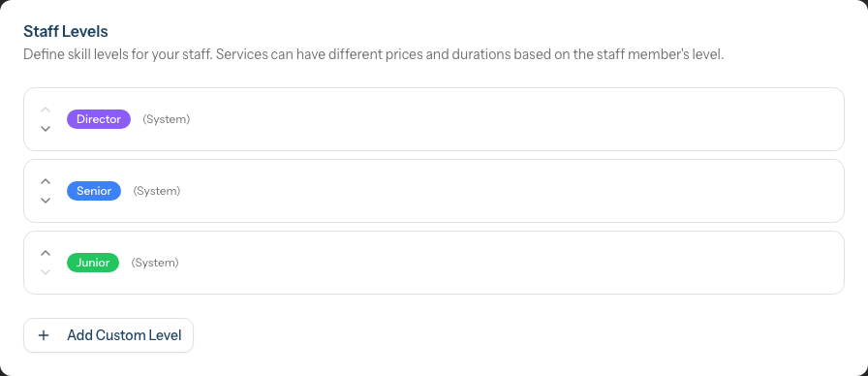Viewport: 868px width, 376px height.
Task: Click empty space right of Add Custom Level
Action: pyautogui.click(x=498, y=335)
